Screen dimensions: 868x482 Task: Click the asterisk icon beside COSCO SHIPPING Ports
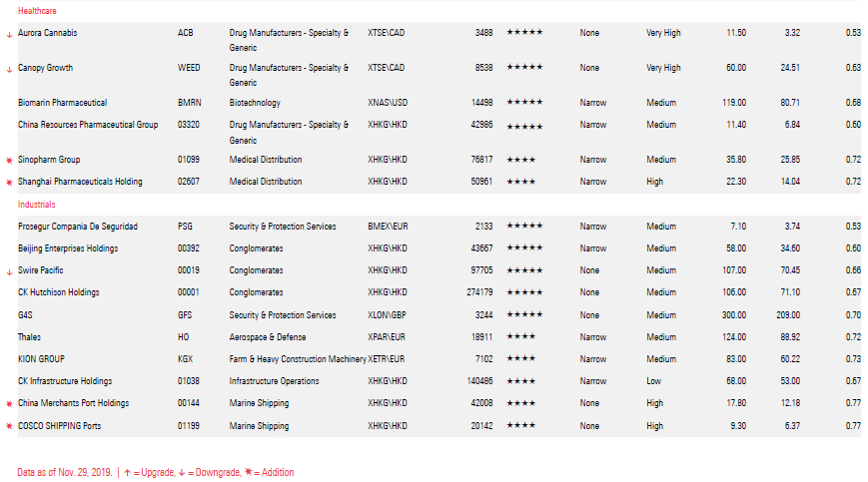[9, 426]
